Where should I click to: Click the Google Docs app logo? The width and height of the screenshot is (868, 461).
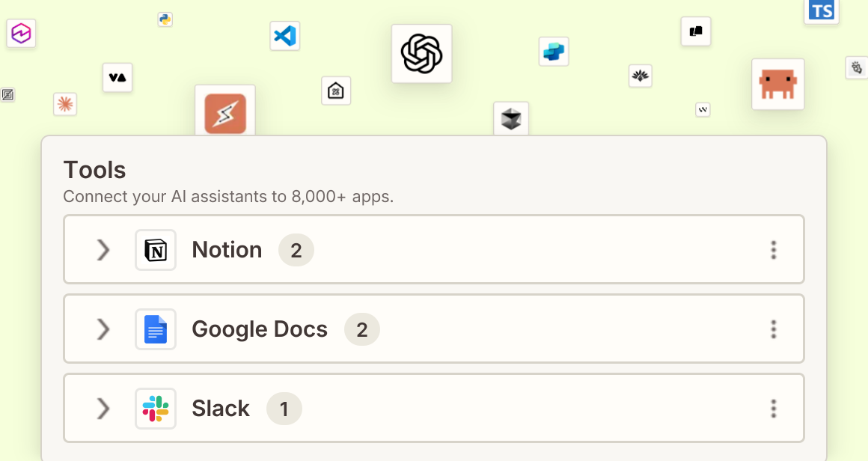156,329
